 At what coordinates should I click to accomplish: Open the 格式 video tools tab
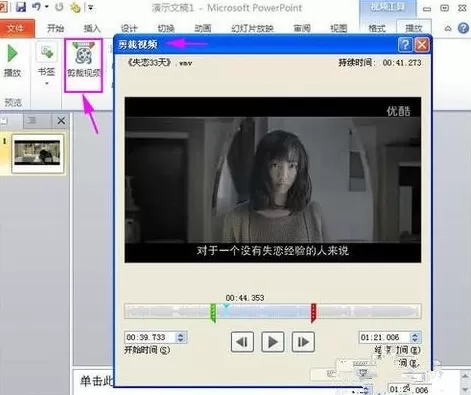[377, 29]
